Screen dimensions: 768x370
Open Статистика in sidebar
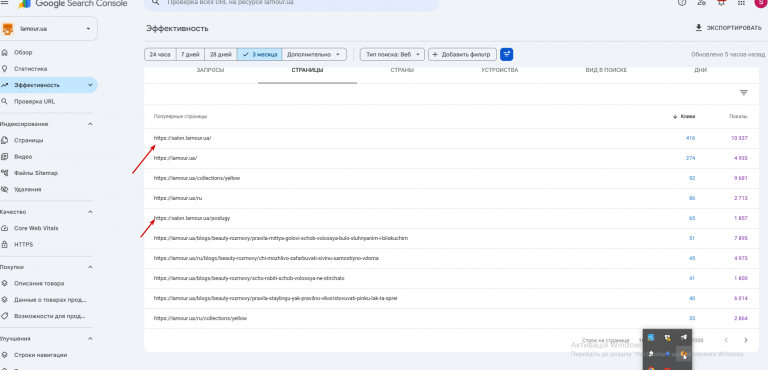pos(30,69)
